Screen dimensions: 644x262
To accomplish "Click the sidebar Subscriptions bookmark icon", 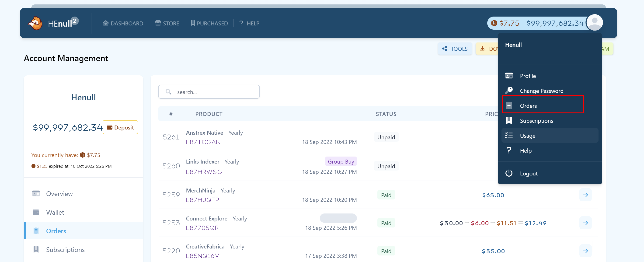I will (36, 249).
